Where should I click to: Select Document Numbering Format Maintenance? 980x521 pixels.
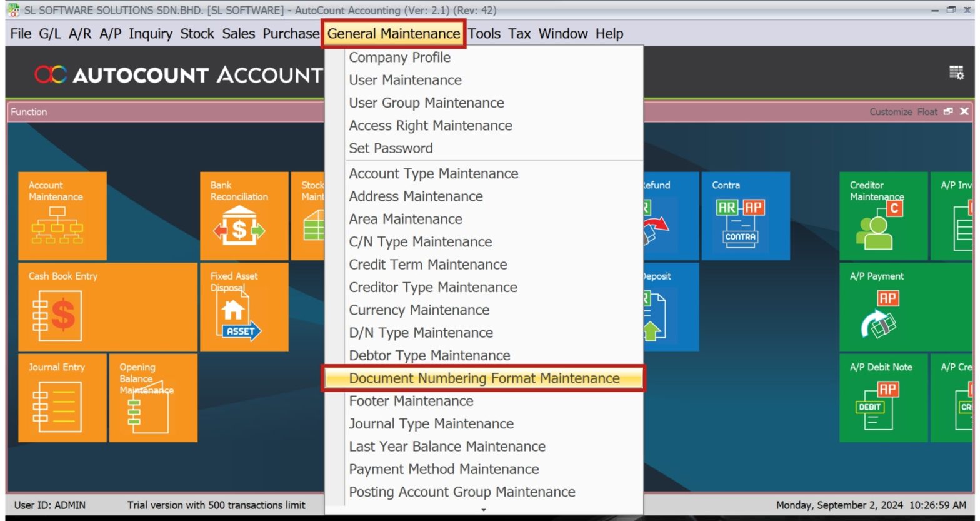click(x=484, y=378)
